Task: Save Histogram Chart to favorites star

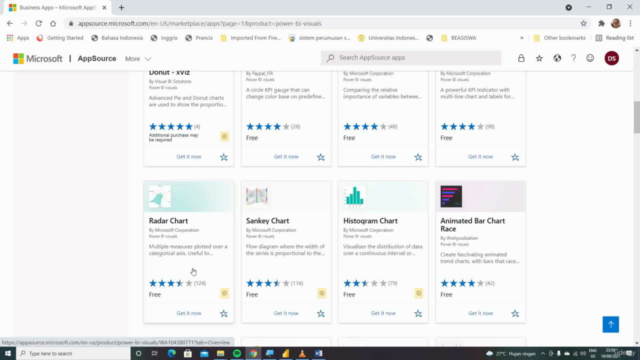Action: (x=418, y=313)
